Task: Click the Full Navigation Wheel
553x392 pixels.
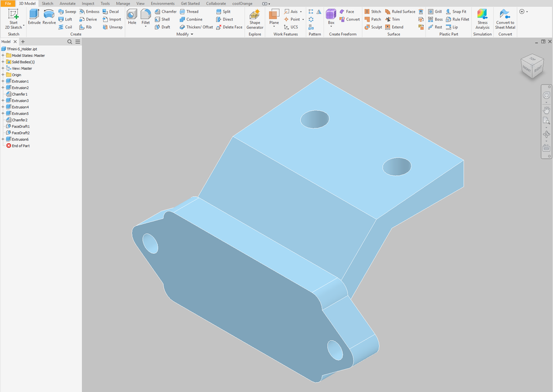Action: 546,95
